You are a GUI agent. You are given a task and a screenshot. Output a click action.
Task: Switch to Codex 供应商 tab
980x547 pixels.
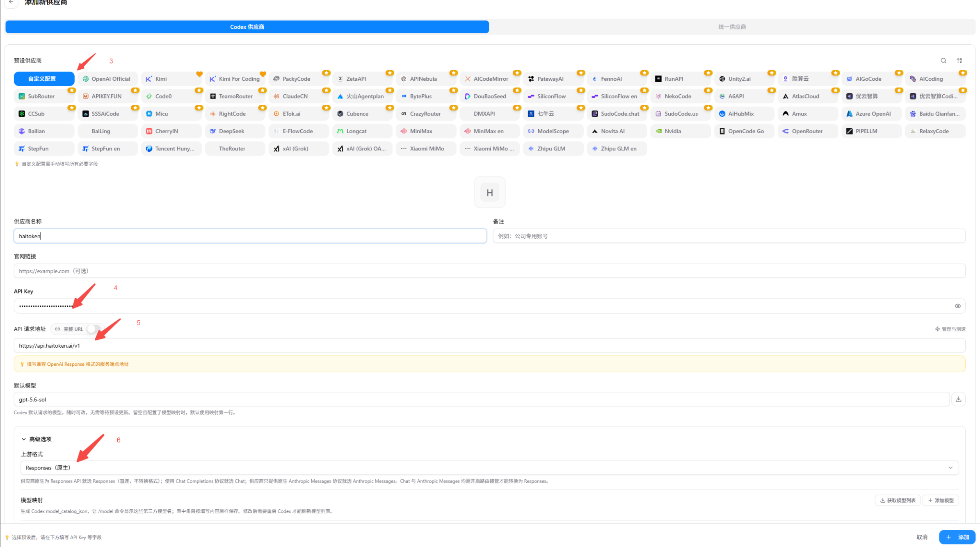click(247, 27)
